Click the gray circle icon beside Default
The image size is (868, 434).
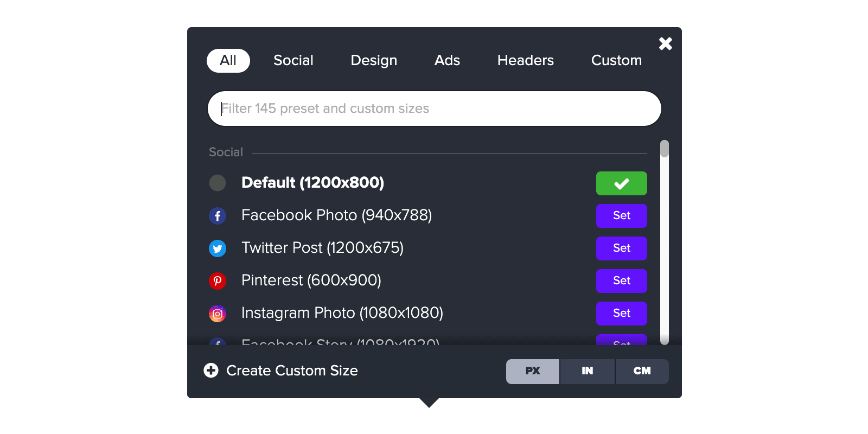[x=218, y=183]
